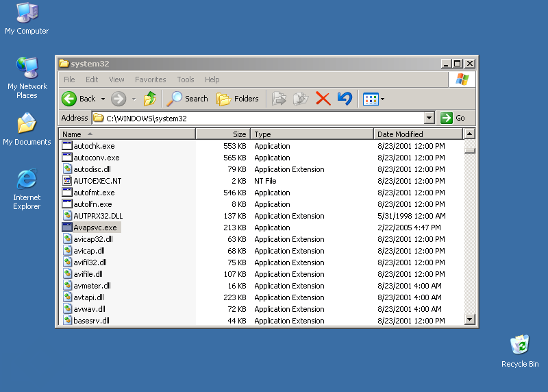Click the Back arrow toolbar icon
Image resolution: width=548 pixels, height=392 pixels.
[70, 99]
